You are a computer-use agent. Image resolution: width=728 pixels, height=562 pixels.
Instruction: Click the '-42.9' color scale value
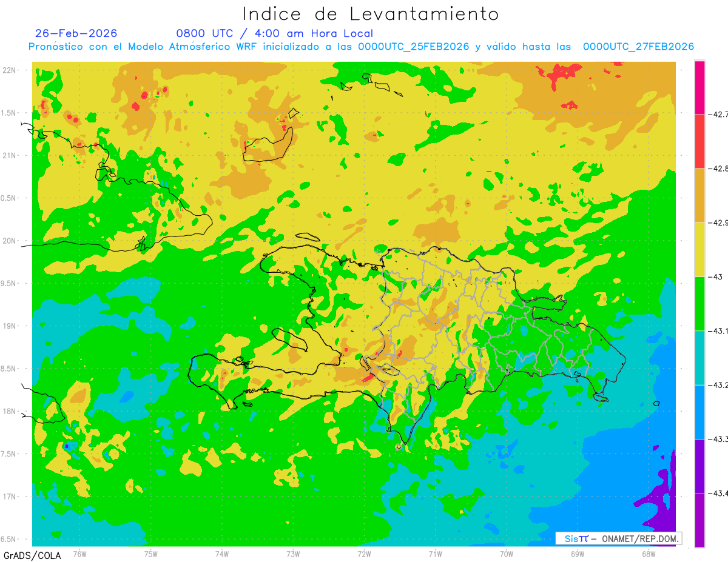coord(718,222)
